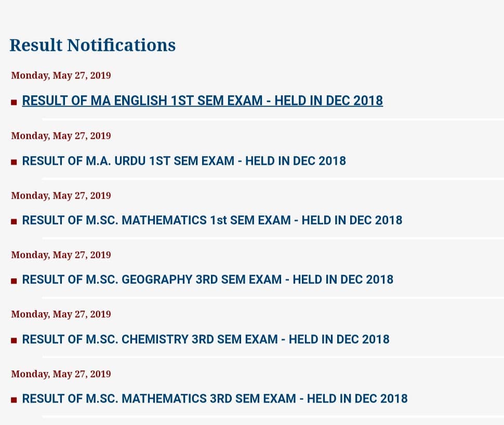Click date above Geography 3rd Sem result
This screenshot has height=425, width=504.
click(61, 255)
